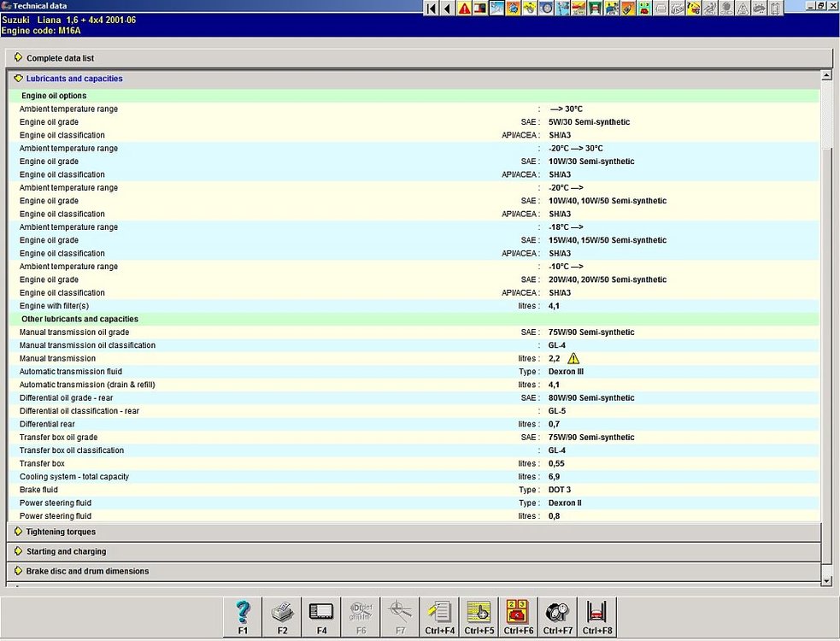840x641 pixels.
Task: Open help with the F1 question mark
Action: click(x=243, y=617)
